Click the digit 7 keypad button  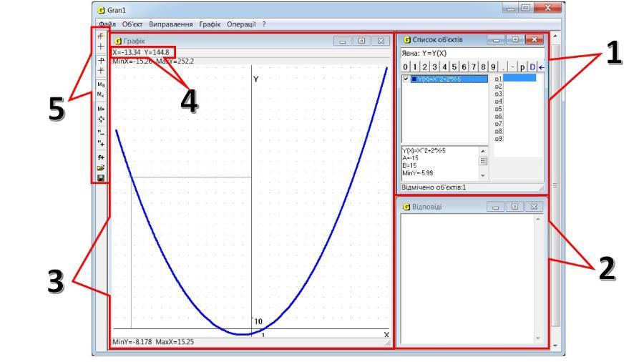pos(474,67)
